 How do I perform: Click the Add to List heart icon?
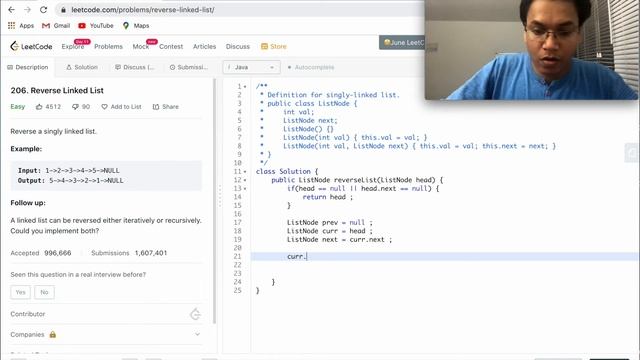[x=104, y=107]
